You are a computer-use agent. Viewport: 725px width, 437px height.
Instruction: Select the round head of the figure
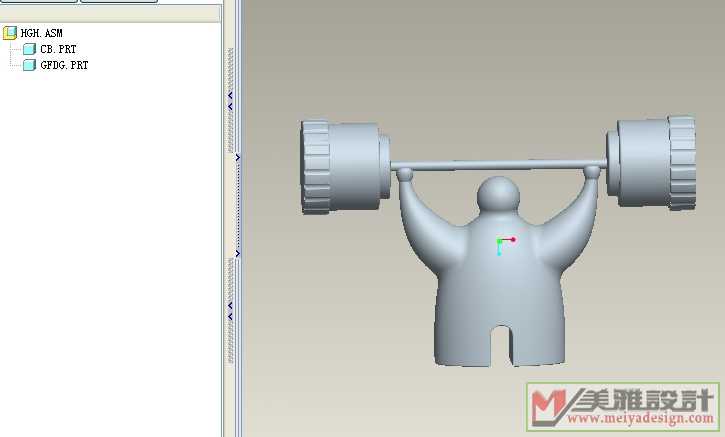point(498,195)
